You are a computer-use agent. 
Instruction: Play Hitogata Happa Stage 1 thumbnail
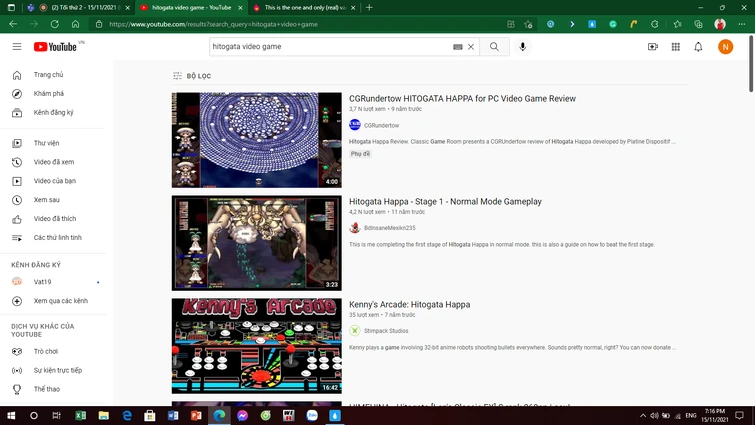(256, 243)
